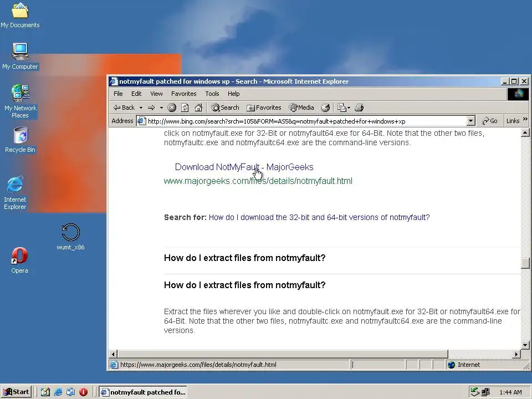Open the Media pane from toolbar

pyautogui.click(x=301, y=108)
